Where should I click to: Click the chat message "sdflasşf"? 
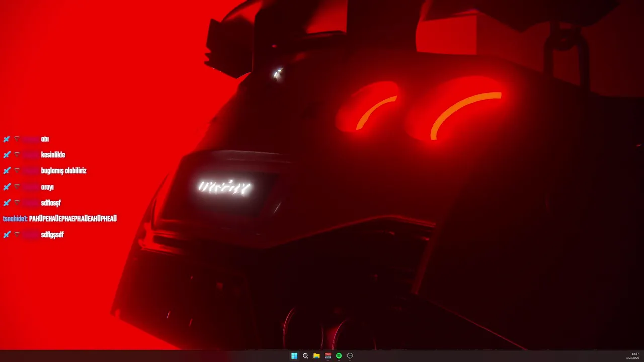click(51, 203)
